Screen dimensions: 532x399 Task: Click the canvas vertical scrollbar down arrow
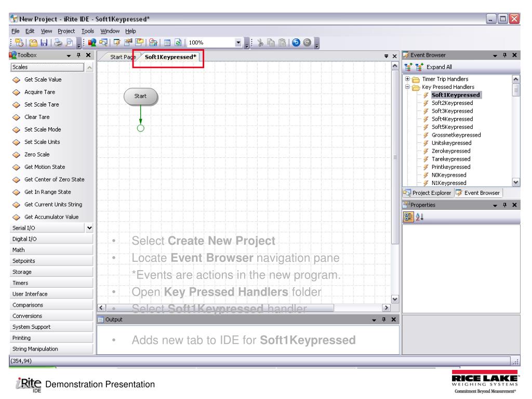coord(395,299)
